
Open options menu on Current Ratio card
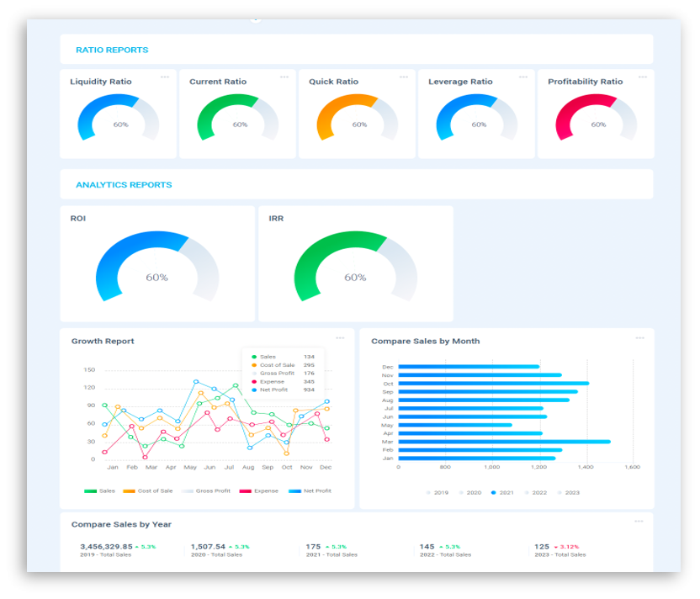(284, 77)
